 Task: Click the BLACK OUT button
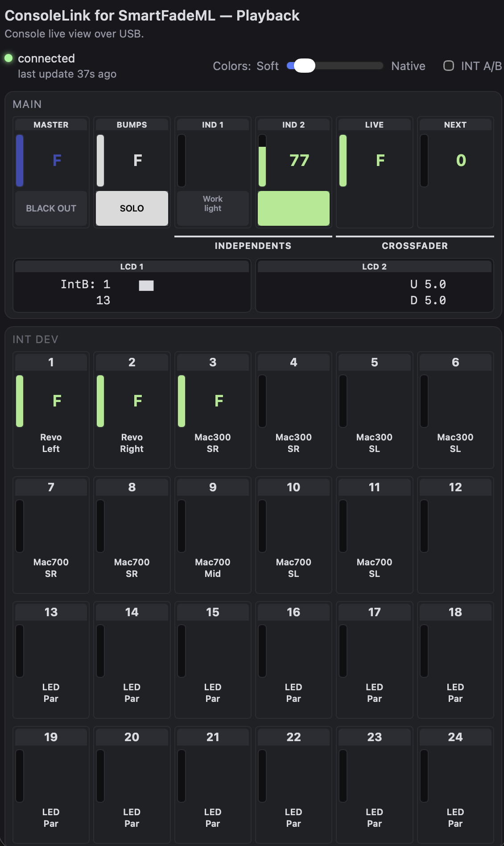51,208
